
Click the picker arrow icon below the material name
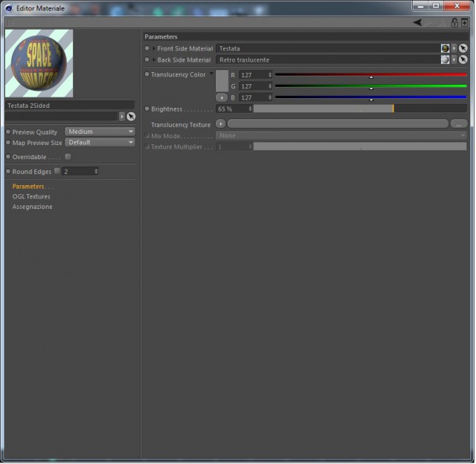pyautogui.click(x=131, y=117)
